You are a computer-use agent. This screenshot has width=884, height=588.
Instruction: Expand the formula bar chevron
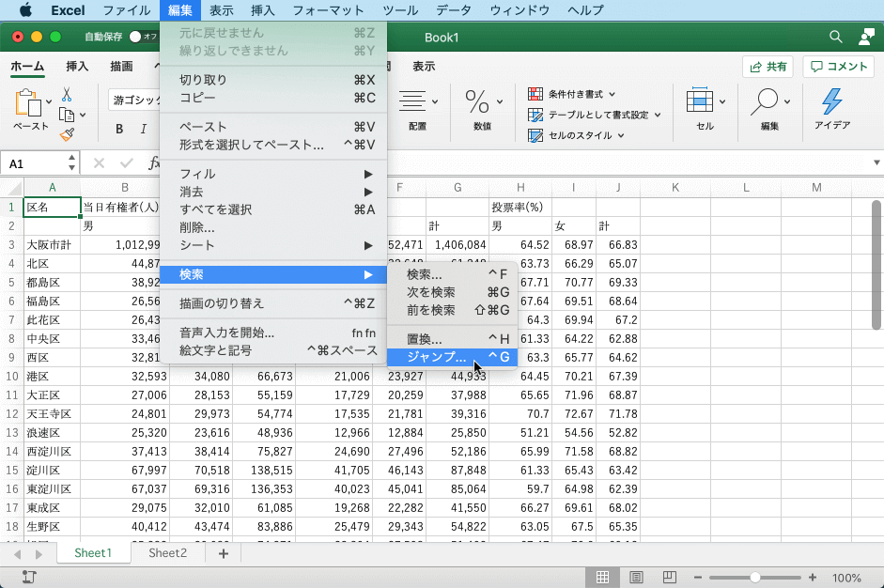[x=876, y=162]
